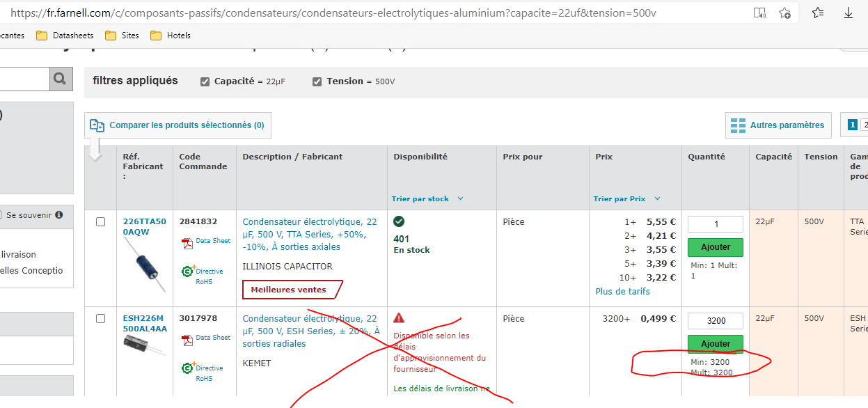Select checkbox for ESH226M500AL4AA row
Image resolution: width=868 pixels, height=408 pixels.
click(x=100, y=318)
